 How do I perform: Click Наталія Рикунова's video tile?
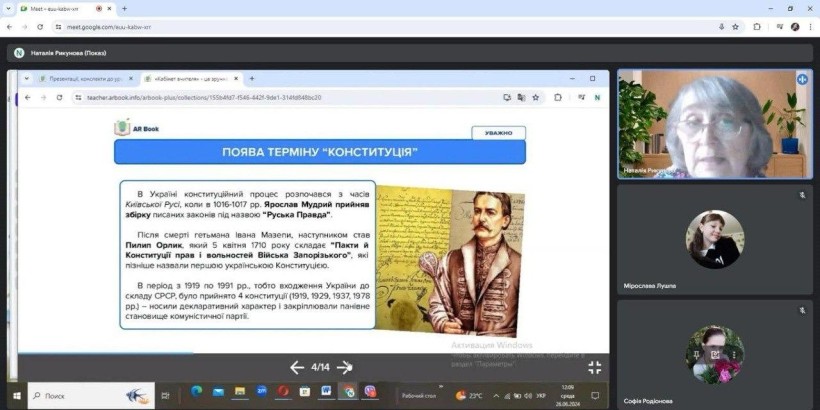click(715, 124)
